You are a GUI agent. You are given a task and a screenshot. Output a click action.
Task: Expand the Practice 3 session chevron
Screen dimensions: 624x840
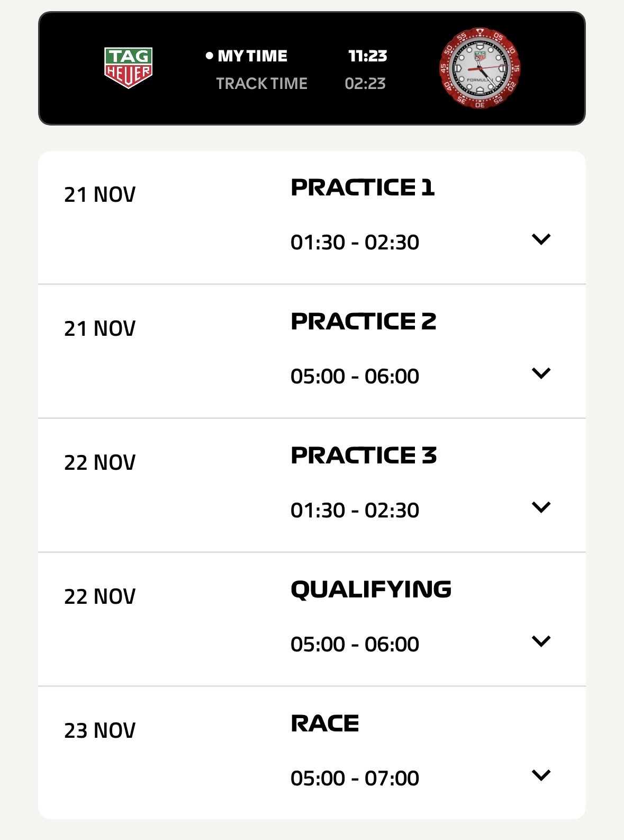click(x=541, y=507)
